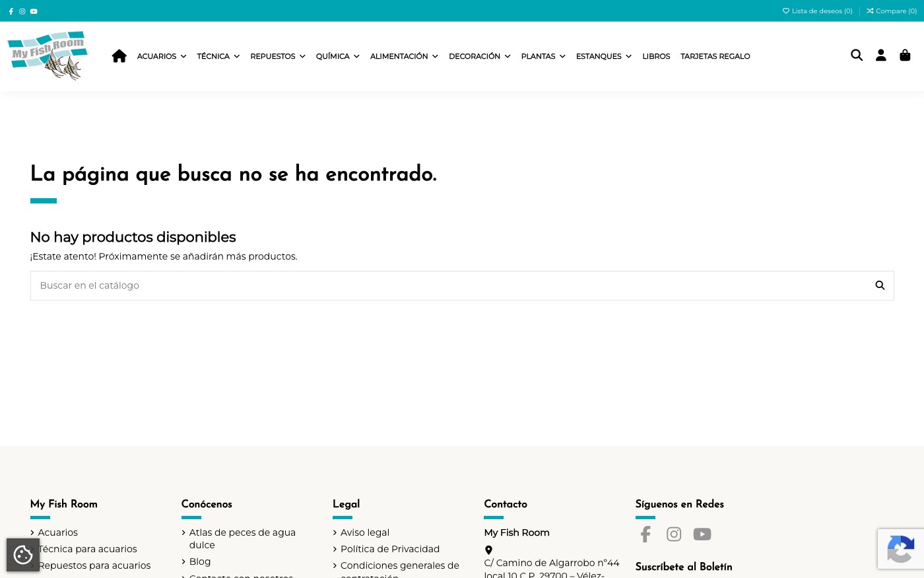Expand the PLANTAS menu
The width and height of the screenshot is (924, 578).
click(x=543, y=56)
